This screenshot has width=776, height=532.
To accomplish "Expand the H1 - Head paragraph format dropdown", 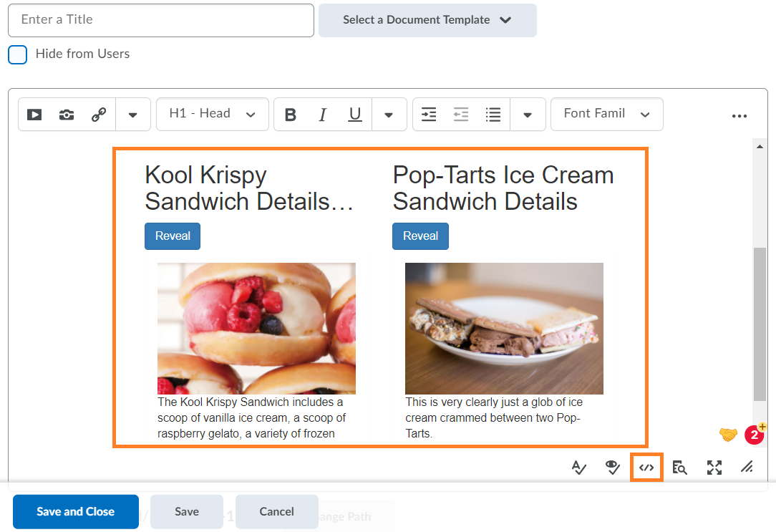I will click(x=212, y=114).
